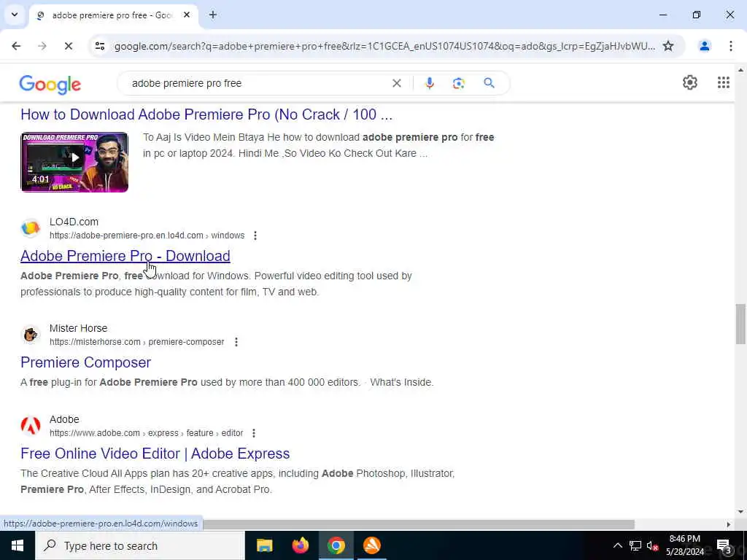Click the address bar URL

click(x=384, y=46)
